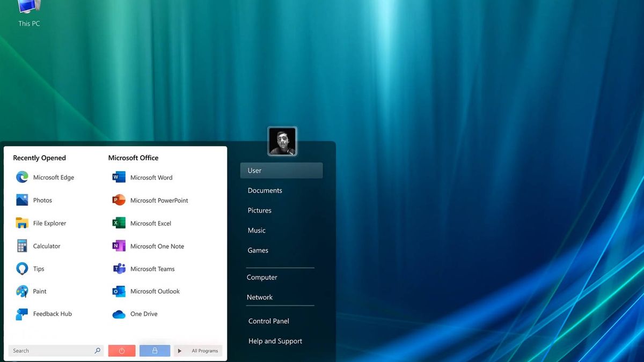This screenshot has width=644, height=362.
Task: Click the 'Photos' label
Action: point(42,200)
